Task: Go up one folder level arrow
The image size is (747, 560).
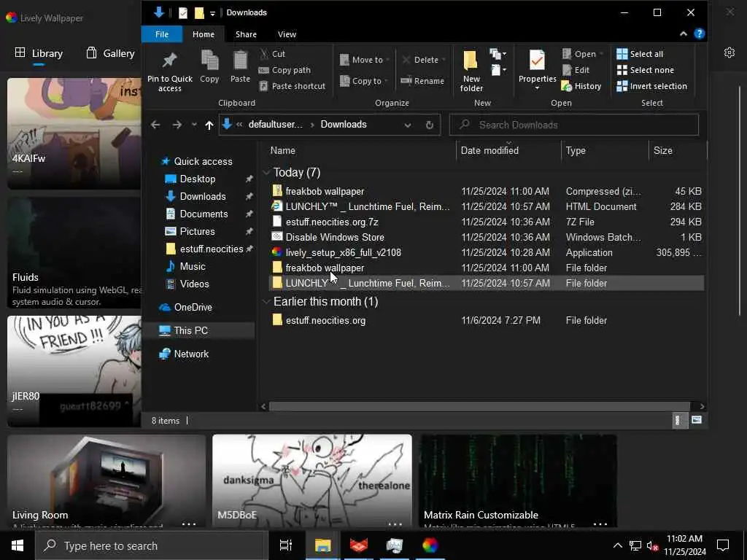Action: click(x=209, y=125)
